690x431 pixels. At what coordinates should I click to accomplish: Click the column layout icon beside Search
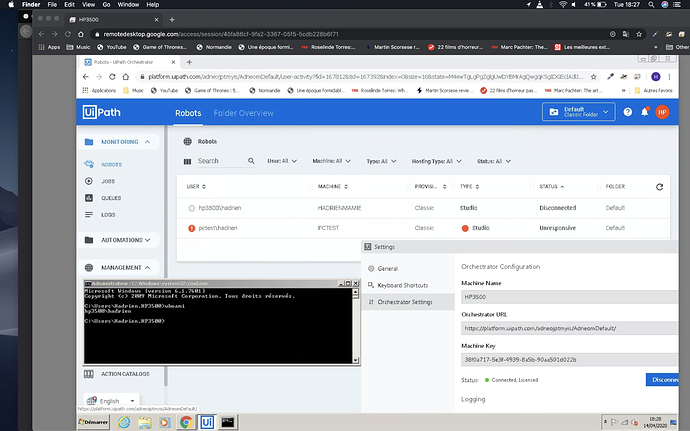187,161
